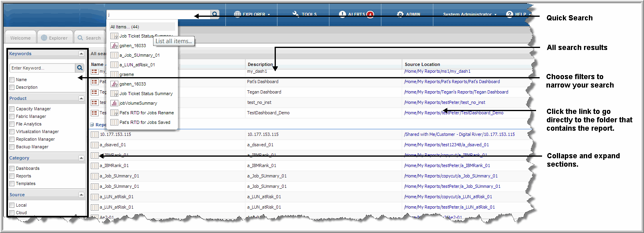
Task: Click the Help question mark icon
Action: tap(509, 14)
